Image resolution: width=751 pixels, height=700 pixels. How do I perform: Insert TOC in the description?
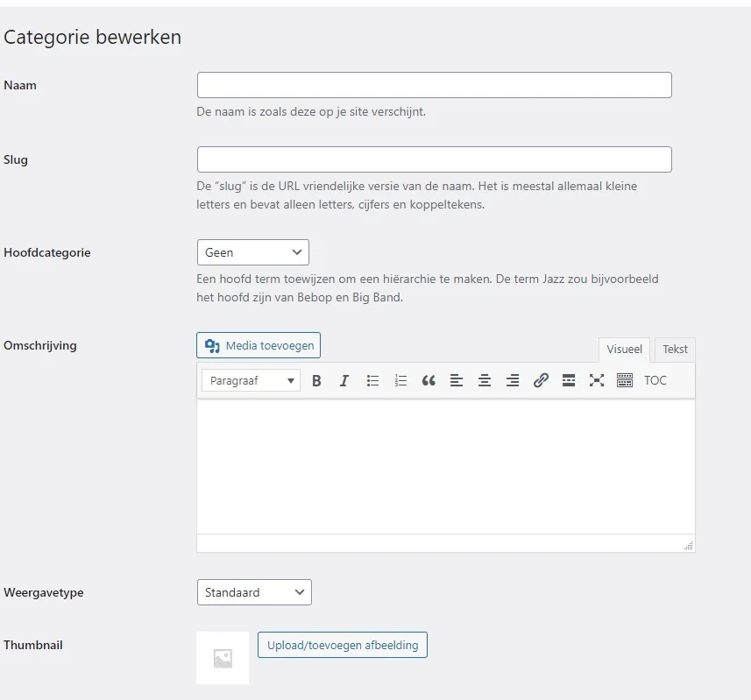[x=655, y=380]
